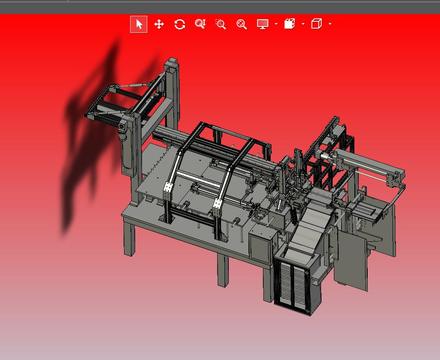The image size is (440, 360).
Task: Choose the zoom area magnifier tool
Action: pyautogui.click(x=221, y=24)
